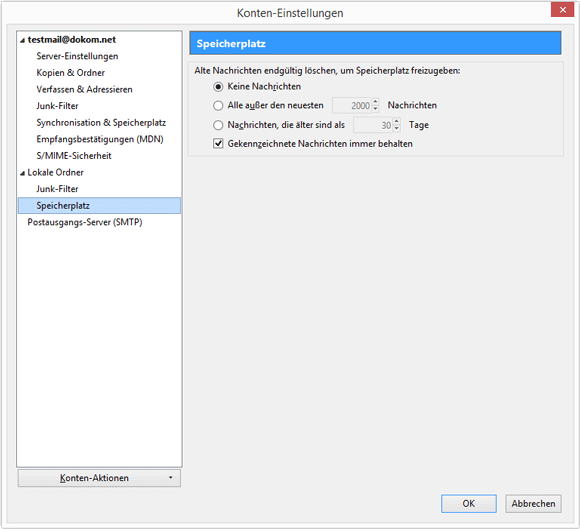Open Kopien & Ordner settings
This screenshot has width=580, height=529.
click(70, 73)
